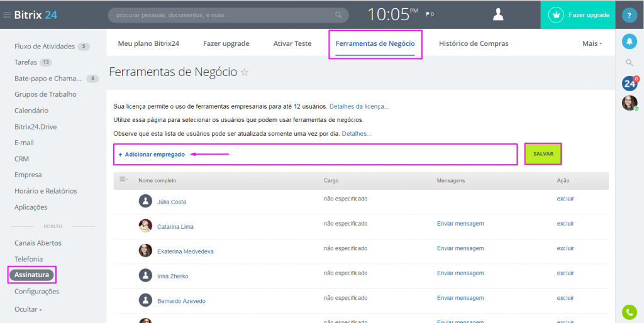Open the help question mark icon
The width and height of the screenshot is (644, 323).
point(629,15)
